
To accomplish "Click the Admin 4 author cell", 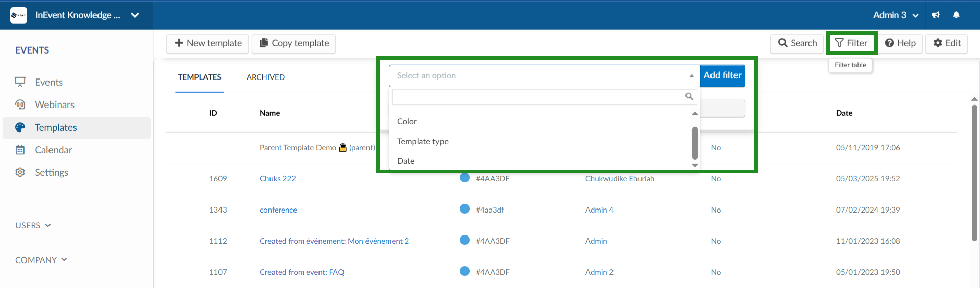I will [599, 210].
